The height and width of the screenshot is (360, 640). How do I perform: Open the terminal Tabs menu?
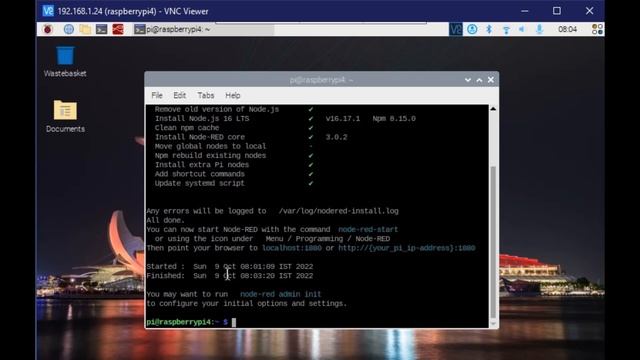coord(206,95)
